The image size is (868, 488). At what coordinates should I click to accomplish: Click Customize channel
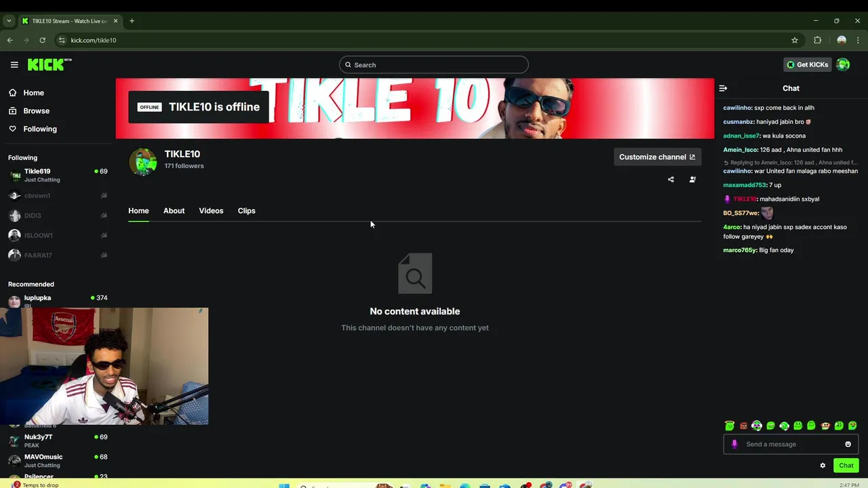(x=657, y=157)
